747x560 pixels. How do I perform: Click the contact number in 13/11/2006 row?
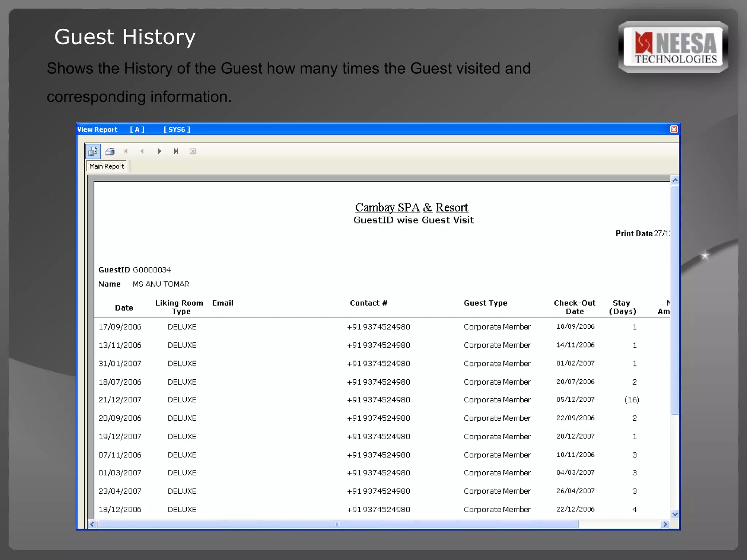tap(379, 345)
